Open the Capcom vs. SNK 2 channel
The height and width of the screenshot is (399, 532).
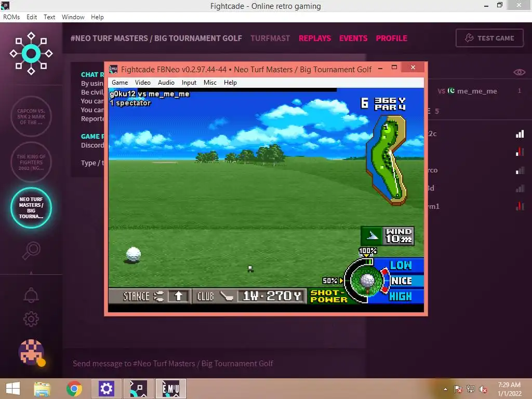31,116
